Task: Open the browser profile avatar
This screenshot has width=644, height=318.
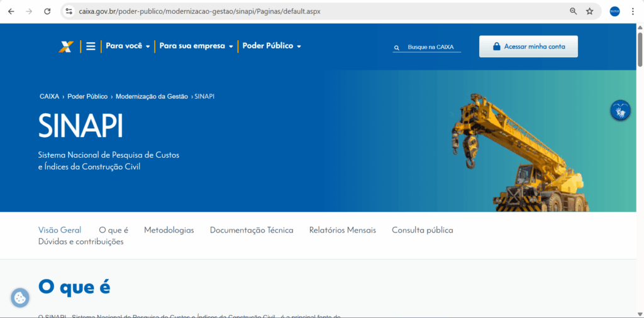Action: [x=615, y=11]
